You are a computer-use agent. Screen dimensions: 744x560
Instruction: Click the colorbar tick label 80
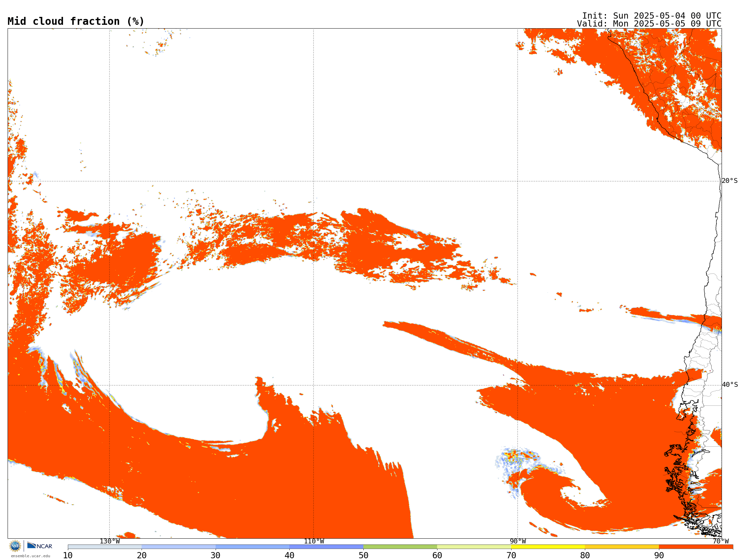(585, 556)
